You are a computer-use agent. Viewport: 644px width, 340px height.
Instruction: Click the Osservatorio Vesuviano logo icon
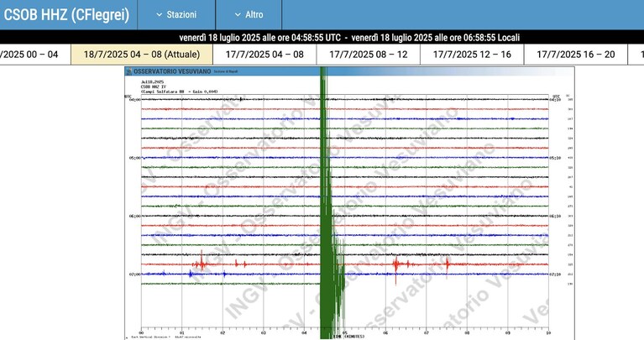129,71
